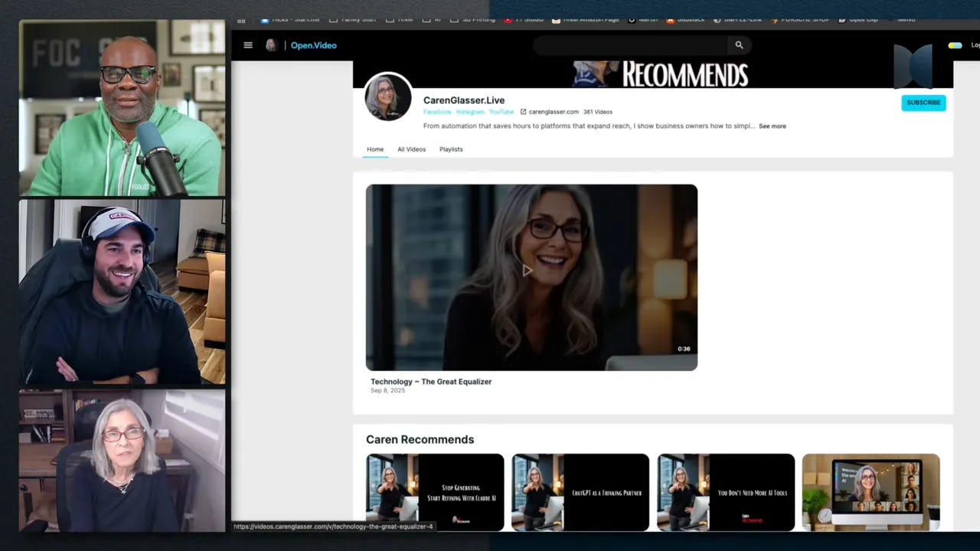
Task: Click the profile avatar beside the Open.Video logo
Action: pos(270,45)
